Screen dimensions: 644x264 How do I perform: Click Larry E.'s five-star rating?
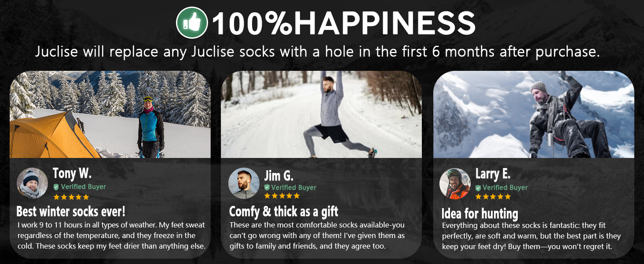coord(493,197)
